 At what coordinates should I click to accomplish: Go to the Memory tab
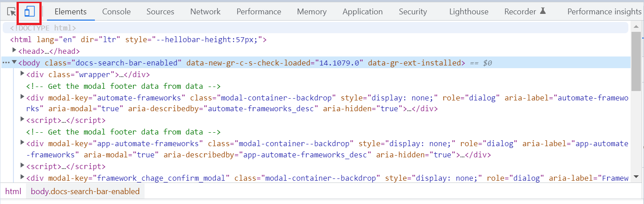pyautogui.click(x=312, y=12)
